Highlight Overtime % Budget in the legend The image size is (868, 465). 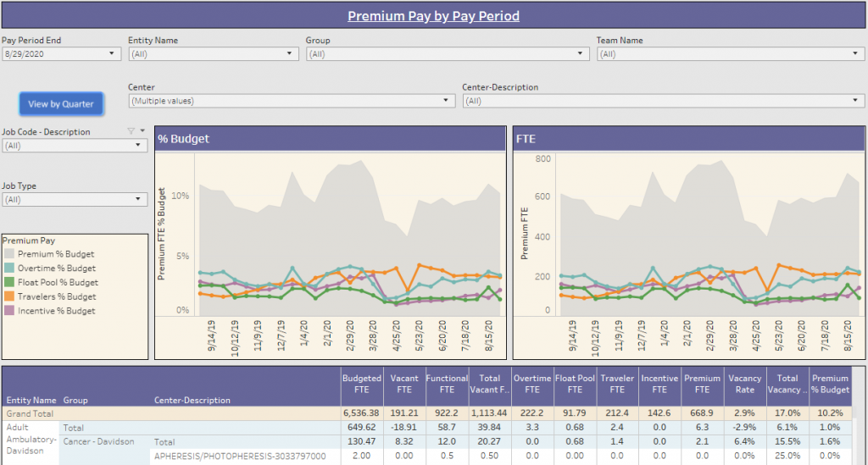pos(9,268)
